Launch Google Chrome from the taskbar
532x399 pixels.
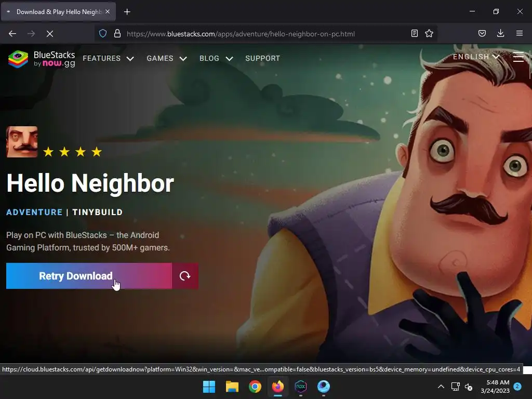(x=255, y=387)
